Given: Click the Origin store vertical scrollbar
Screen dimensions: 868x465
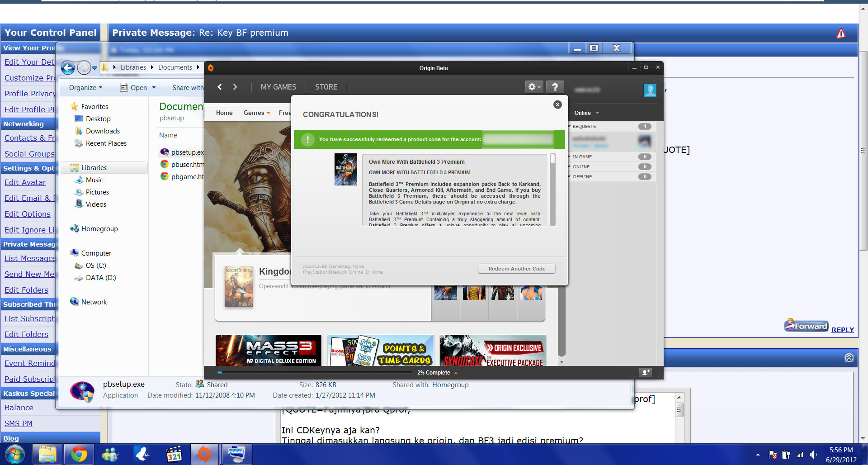Looking at the screenshot, I should [561, 321].
